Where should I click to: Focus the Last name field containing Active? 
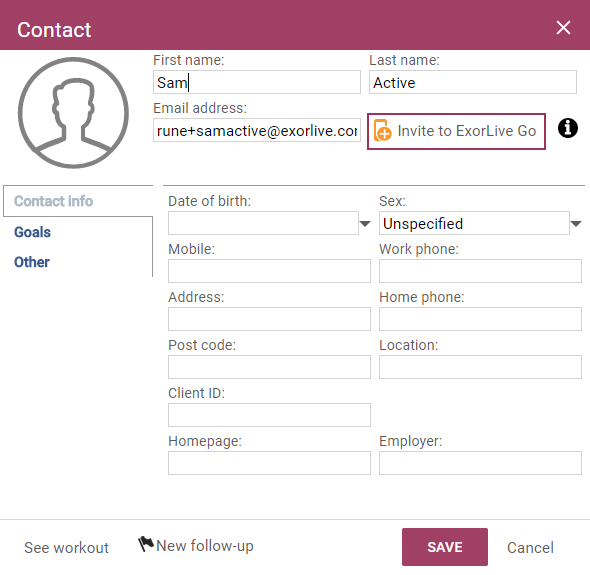tap(473, 82)
